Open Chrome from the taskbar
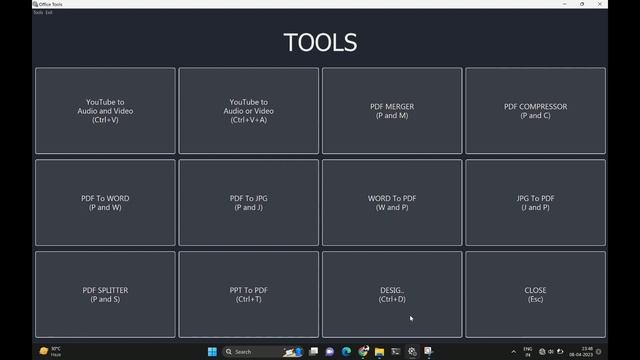 [363, 351]
